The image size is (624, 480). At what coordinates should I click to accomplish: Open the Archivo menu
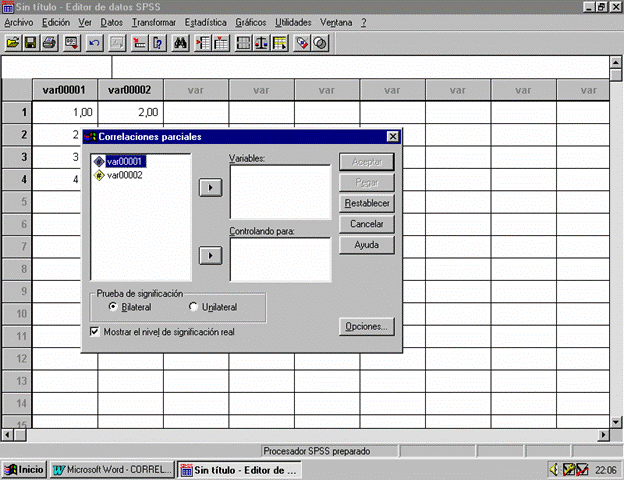point(18,22)
